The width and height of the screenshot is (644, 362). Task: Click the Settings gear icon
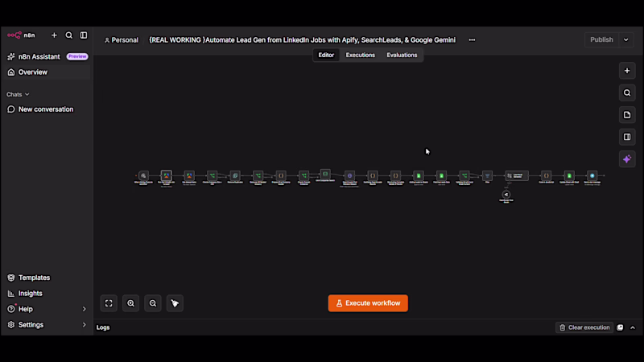click(11, 325)
